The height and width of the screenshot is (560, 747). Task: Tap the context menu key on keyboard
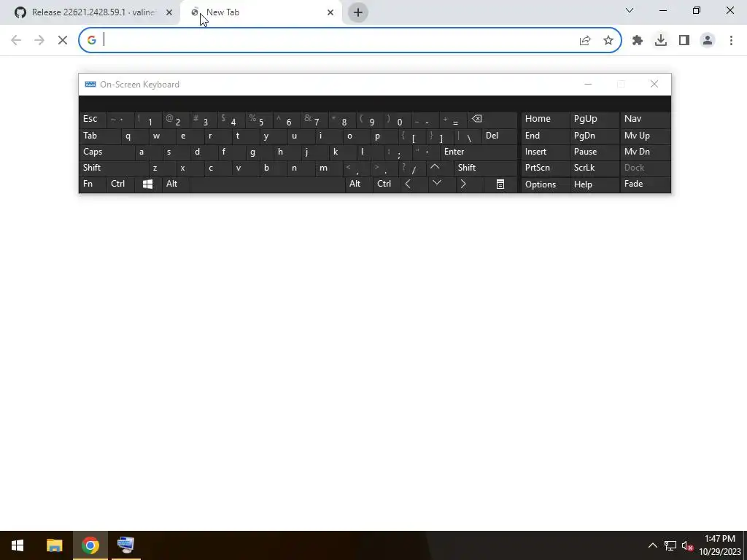[500, 184]
